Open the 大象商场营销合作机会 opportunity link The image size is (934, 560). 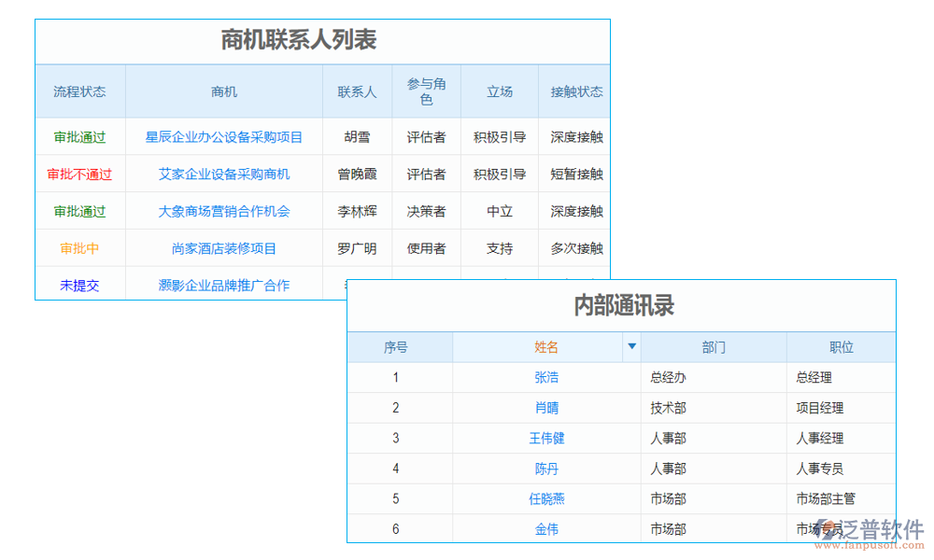(x=224, y=211)
